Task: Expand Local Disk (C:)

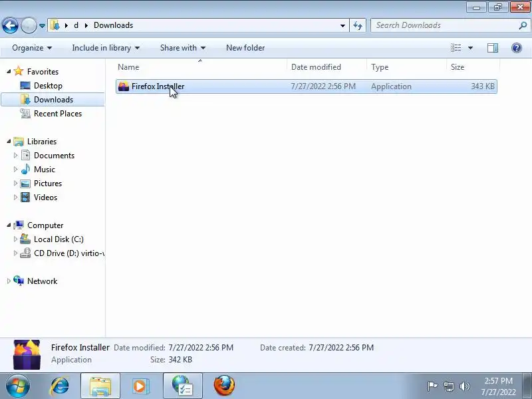Action: point(15,239)
